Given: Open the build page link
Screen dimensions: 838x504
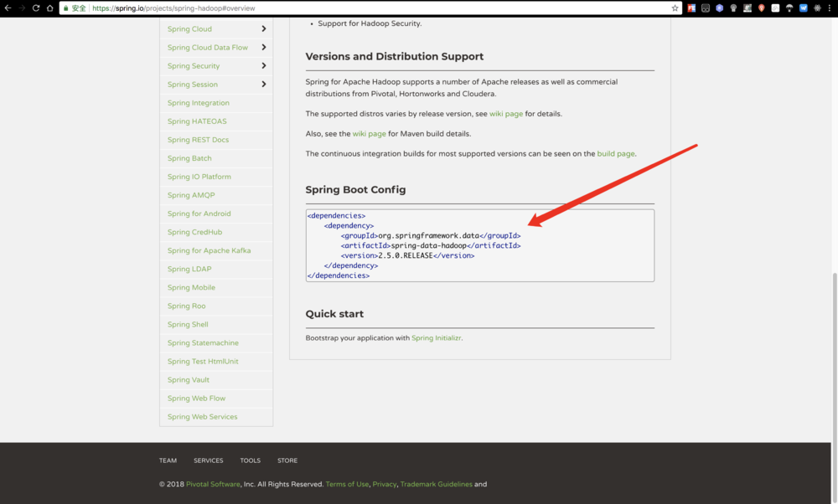Looking at the screenshot, I should click(x=616, y=154).
